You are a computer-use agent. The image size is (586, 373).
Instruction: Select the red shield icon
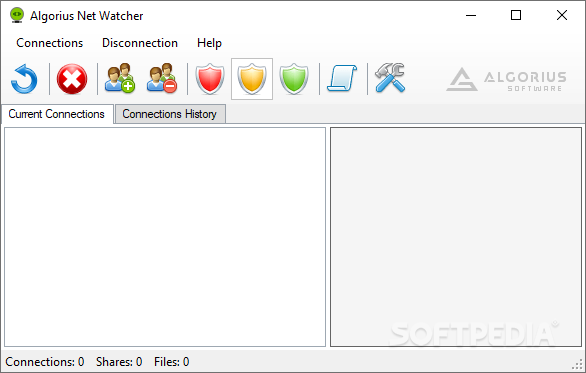210,79
